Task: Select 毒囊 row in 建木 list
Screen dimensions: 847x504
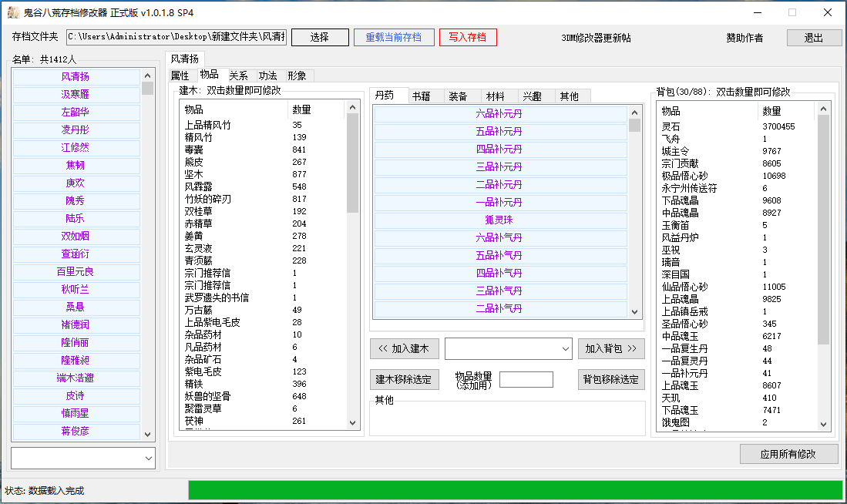Action: pyautogui.click(x=264, y=150)
